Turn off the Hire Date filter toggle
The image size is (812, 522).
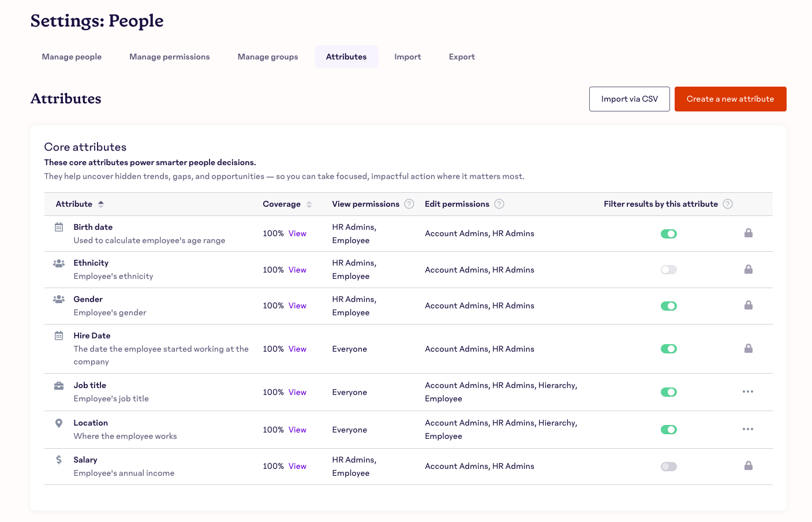point(669,349)
